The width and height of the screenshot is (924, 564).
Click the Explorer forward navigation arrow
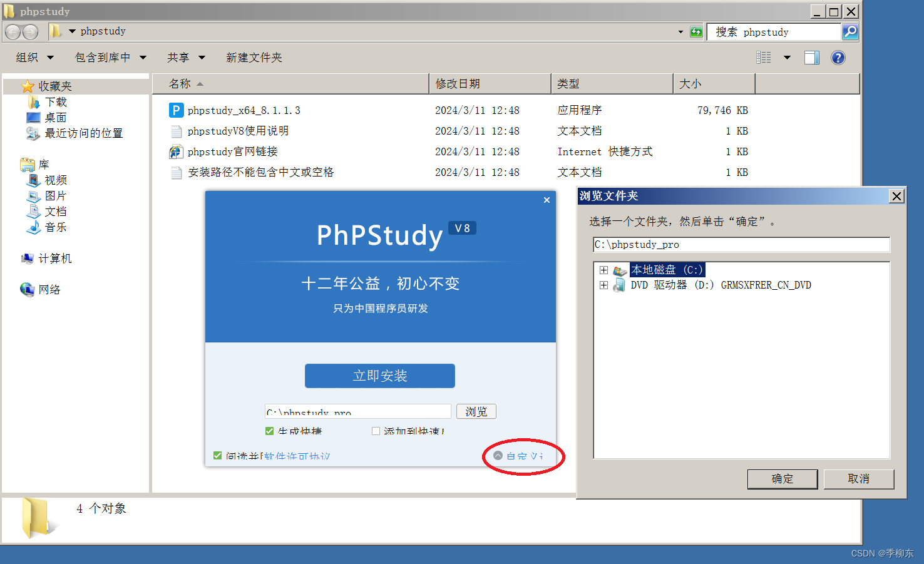(30, 32)
